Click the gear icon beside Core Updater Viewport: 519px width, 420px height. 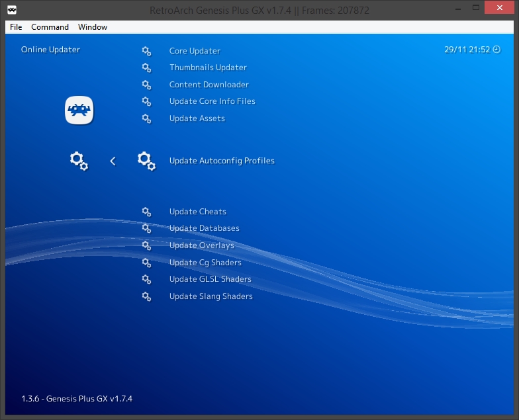coord(147,52)
